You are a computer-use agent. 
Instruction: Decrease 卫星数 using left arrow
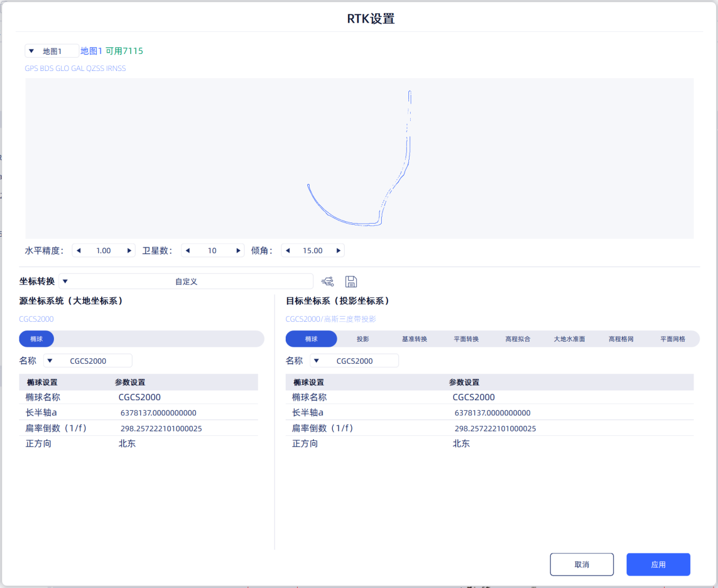click(x=187, y=251)
